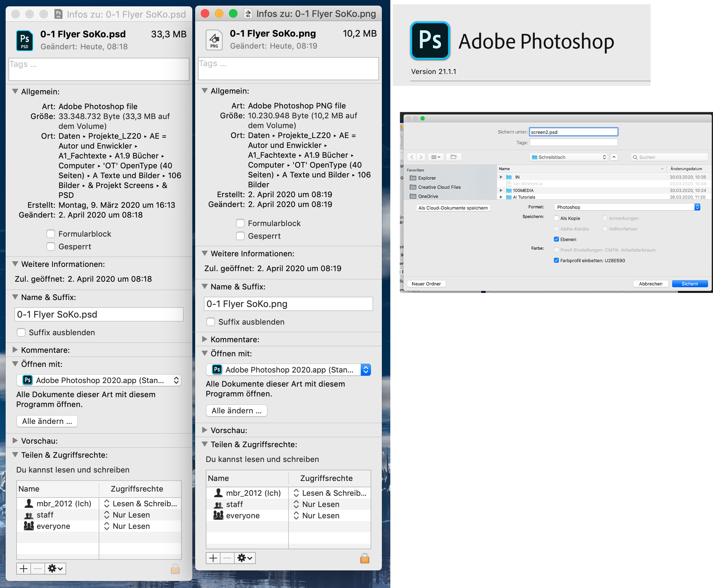The image size is (713, 588).
Task: Select Creative Cloud Files in save dialog sidebar
Action: coord(439,187)
